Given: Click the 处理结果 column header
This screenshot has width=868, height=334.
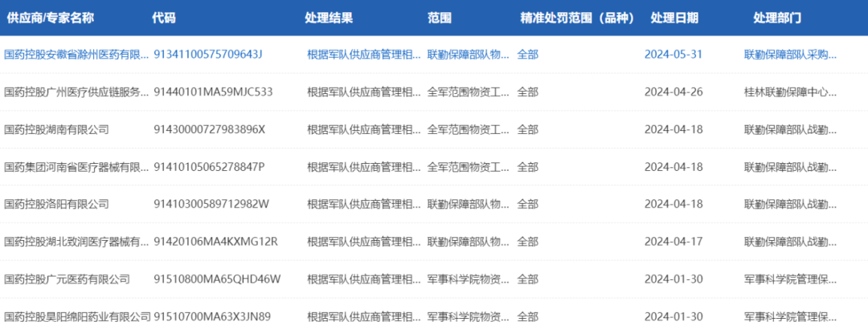Looking at the screenshot, I should coord(329,18).
